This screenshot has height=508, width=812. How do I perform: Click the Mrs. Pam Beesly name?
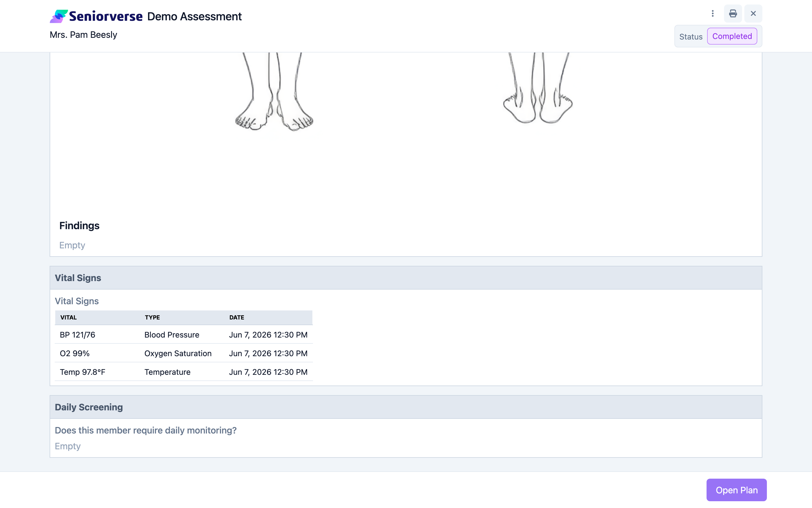(83, 35)
